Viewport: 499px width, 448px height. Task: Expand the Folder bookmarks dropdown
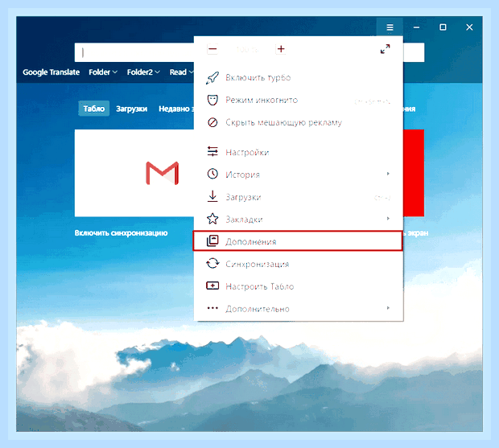coord(103,72)
